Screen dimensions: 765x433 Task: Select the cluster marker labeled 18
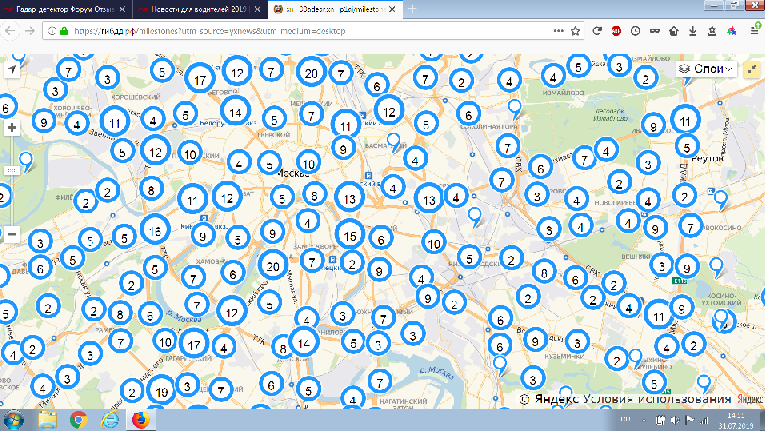pyautogui.click(x=155, y=230)
